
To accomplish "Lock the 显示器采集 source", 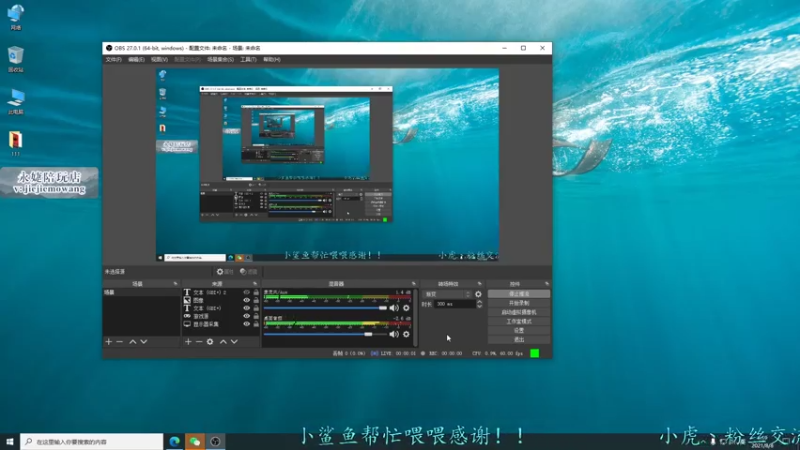I will point(256,324).
